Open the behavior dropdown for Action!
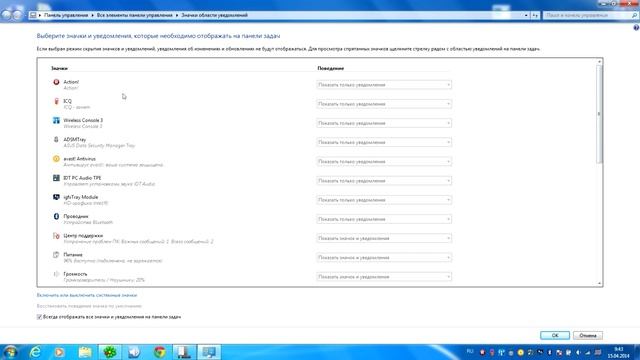 [x=384, y=85]
